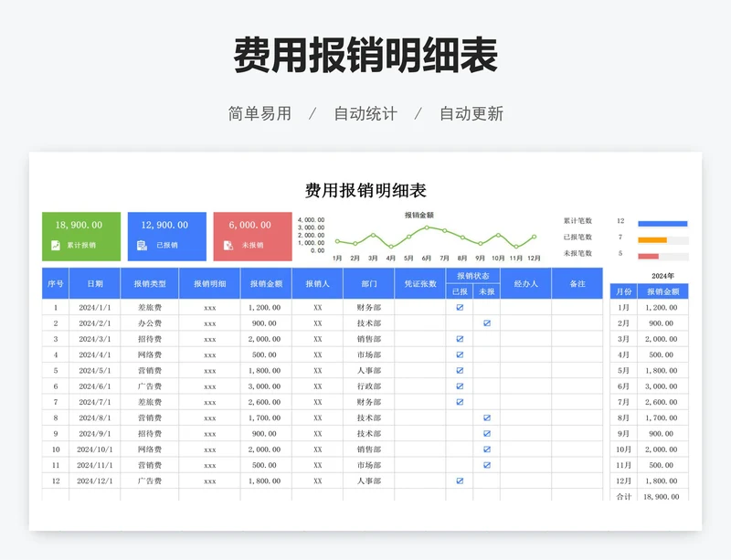Image resolution: width=731 pixels, height=560 pixels.
Task: Click the 2024年 label above monthly table
Action: (x=662, y=276)
